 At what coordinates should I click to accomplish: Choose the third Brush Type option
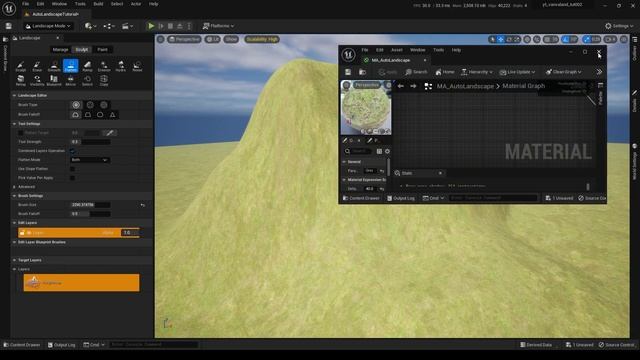click(104, 105)
